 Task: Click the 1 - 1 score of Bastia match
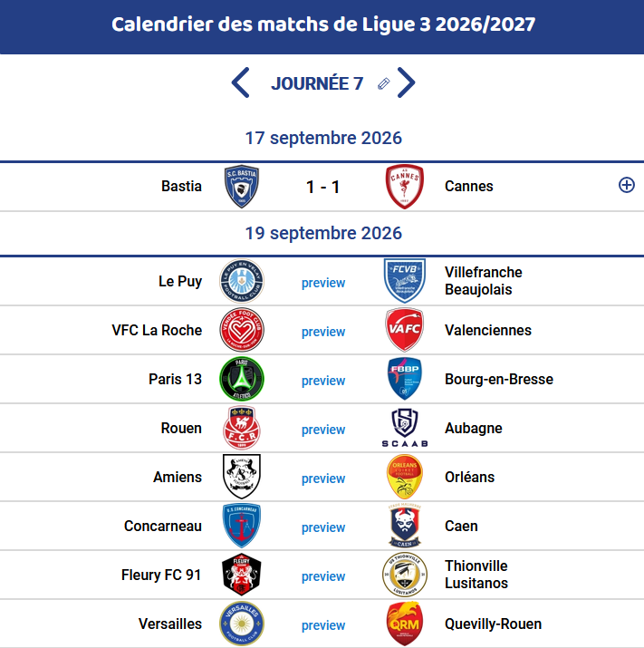[x=322, y=188]
